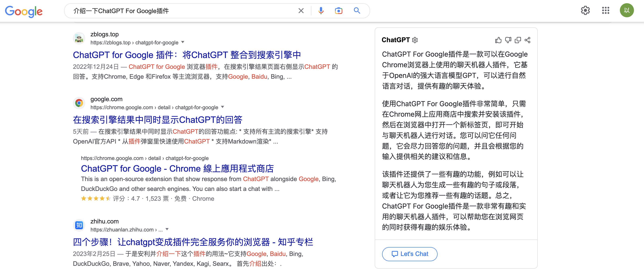Click the google.com site name
This screenshot has height=269, width=644.
(x=107, y=99)
